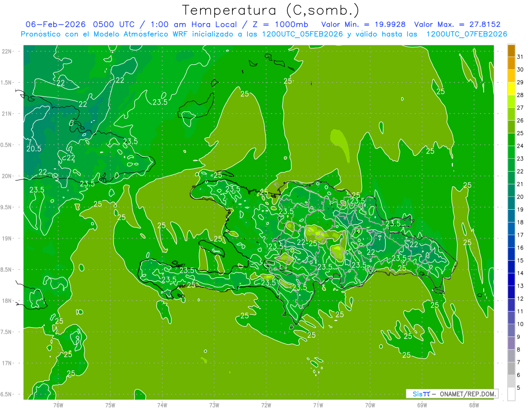Click the "Z = 1000mb" level label

281,24
